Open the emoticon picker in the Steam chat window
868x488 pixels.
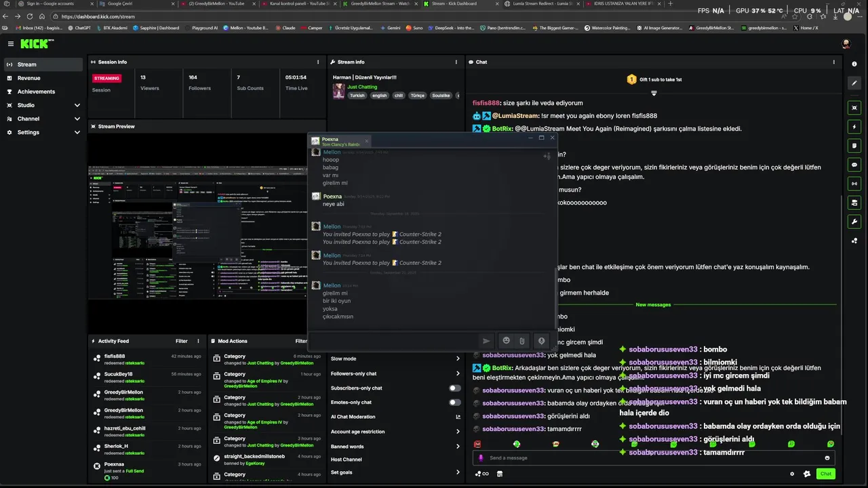506,341
